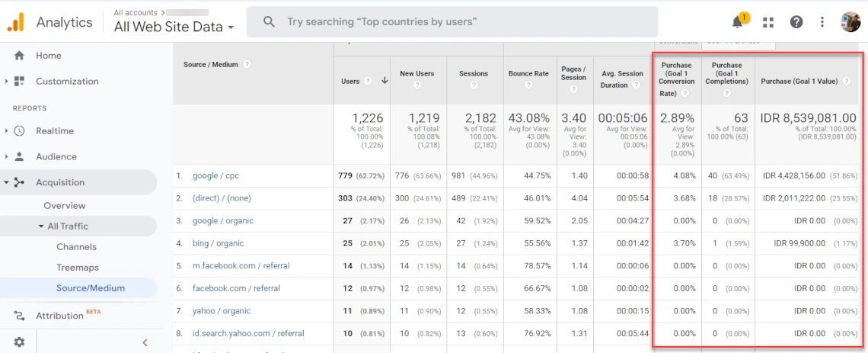Collapse the Acquisition section arrow
This screenshot has width=868, height=353.
6,182
